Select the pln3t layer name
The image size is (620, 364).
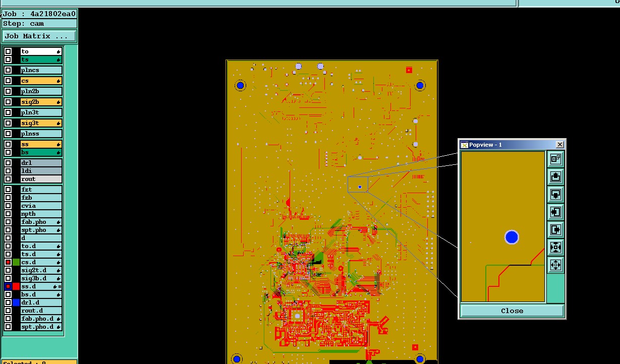pos(41,112)
